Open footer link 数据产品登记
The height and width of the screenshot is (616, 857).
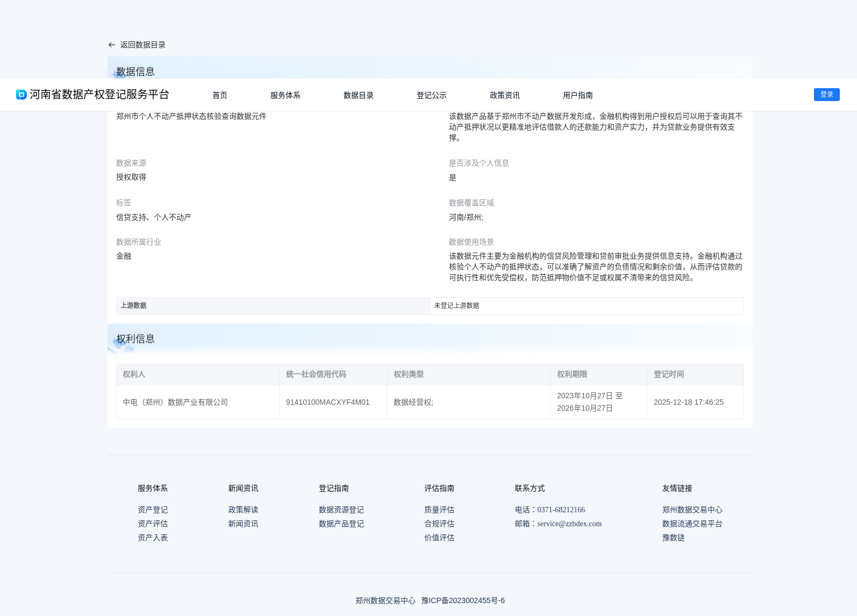341,524
